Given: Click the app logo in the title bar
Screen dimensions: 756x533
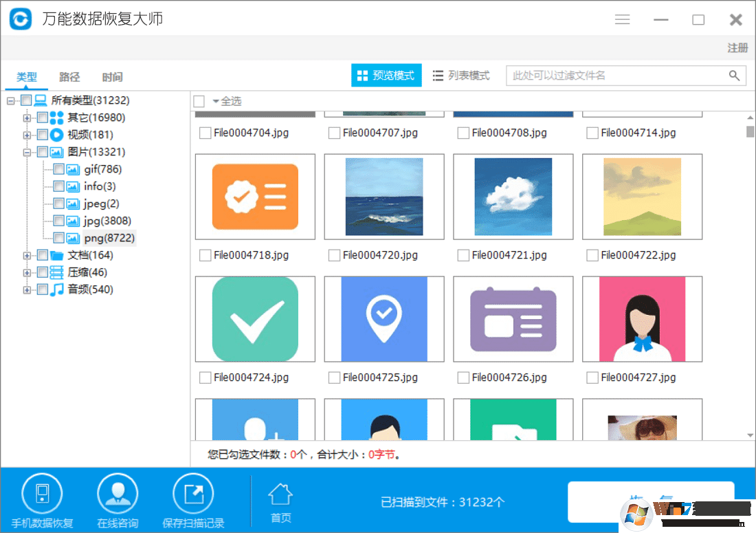Looking at the screenshot, I should (x=20, y=19).
